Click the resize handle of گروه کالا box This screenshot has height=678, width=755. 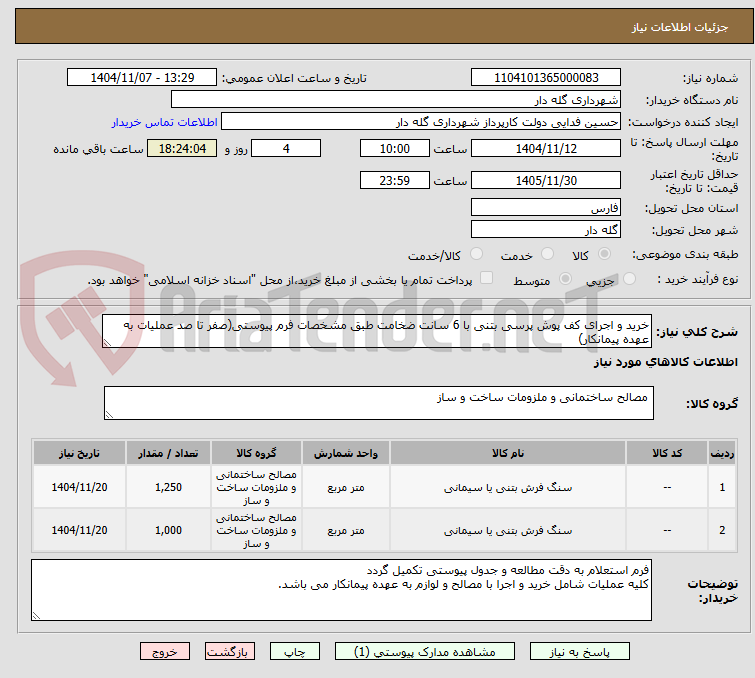(109, 415)
